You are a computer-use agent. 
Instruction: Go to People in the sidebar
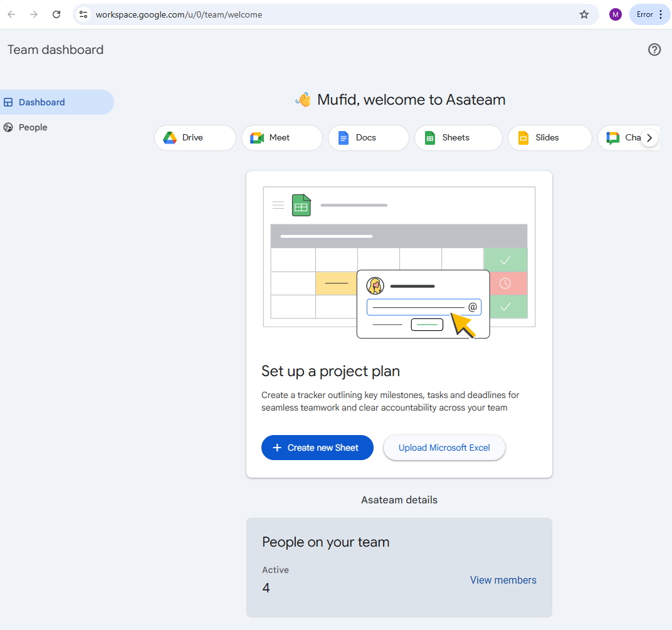click(x=33, y=127)
